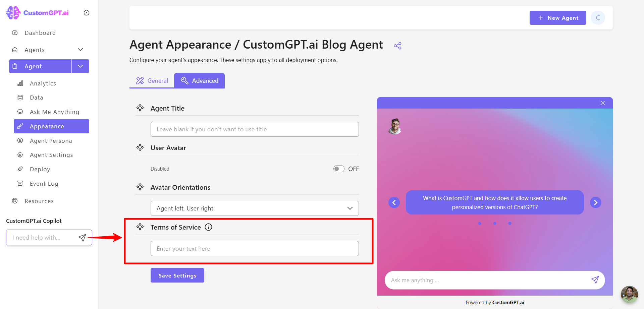Switch to the General tab
The image size is (644, 309).
[152, 81]
